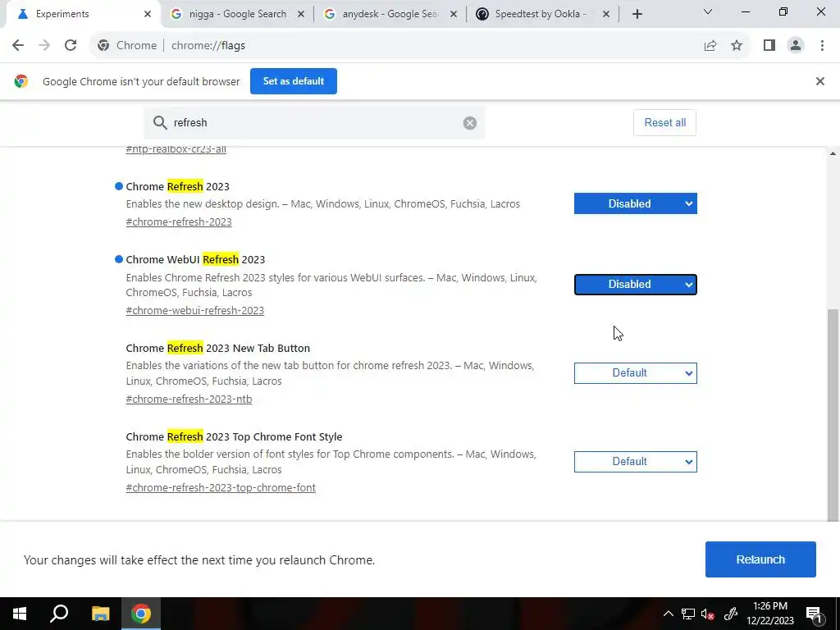
Task: Click the page vertical scrollbar thumb
Action: [833, 414]
